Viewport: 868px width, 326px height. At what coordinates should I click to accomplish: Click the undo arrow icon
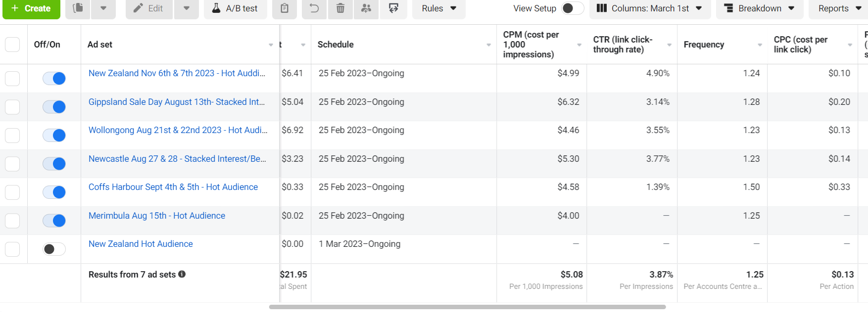click(x=314, y=8)
